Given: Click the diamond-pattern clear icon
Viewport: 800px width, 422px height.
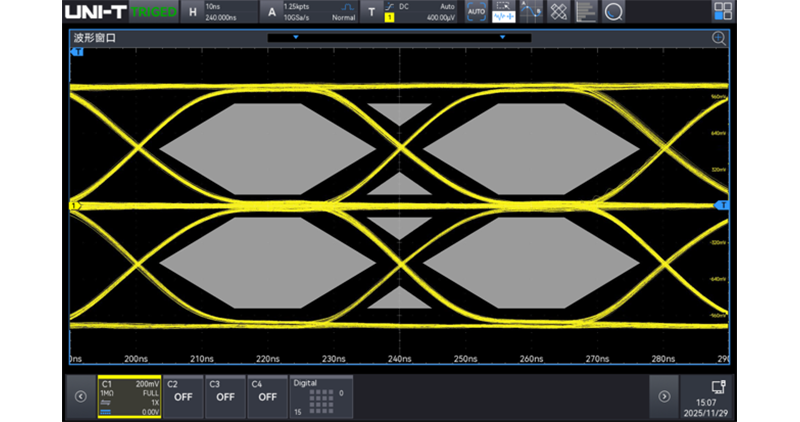Looking at the screenshot, I should [x=559, y=12].
